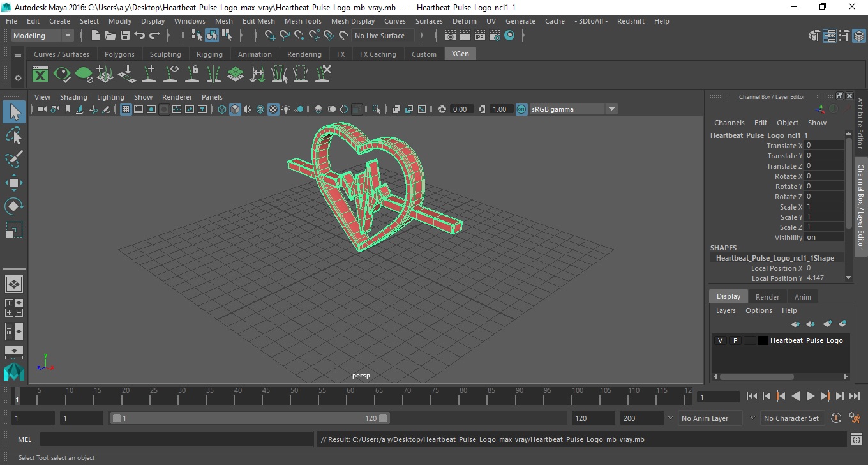Open the Anim layer tab
This screenshot has width=868, height=465.
[802, 297]
